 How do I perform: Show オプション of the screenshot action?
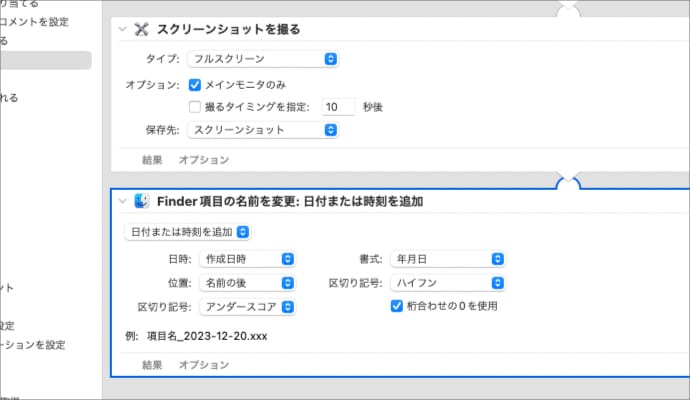point(203,160)
